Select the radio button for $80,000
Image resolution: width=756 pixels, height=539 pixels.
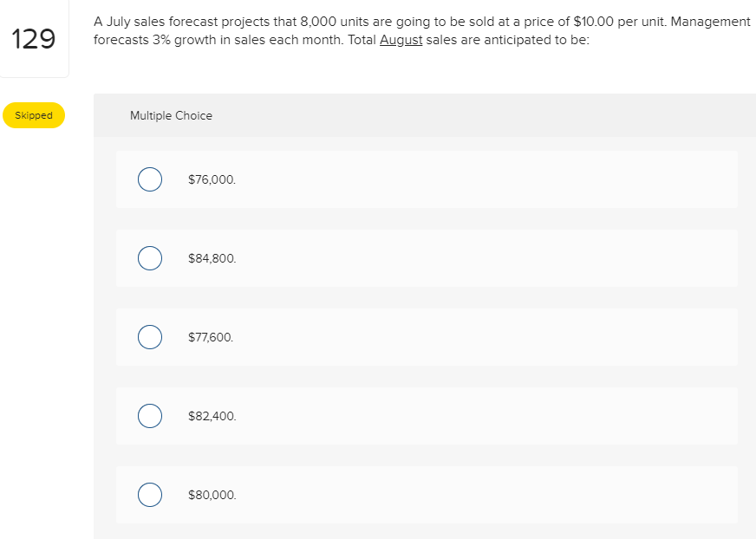(149, 495)
